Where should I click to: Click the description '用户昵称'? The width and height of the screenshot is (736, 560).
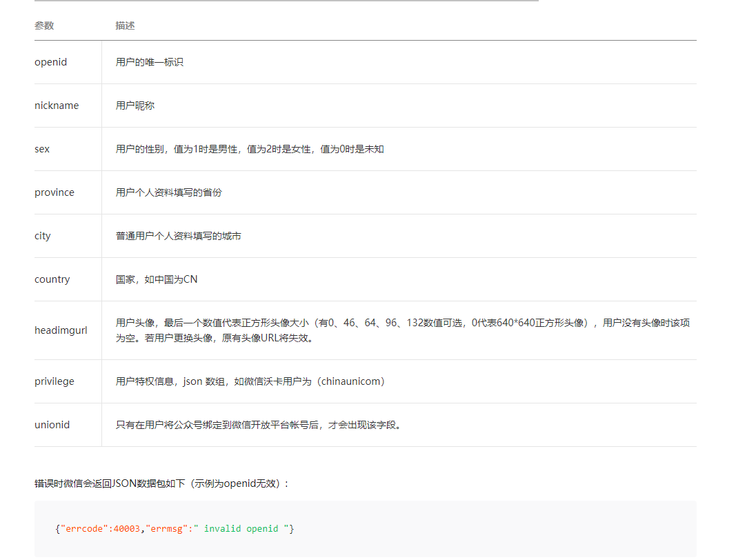coord(135,106)
